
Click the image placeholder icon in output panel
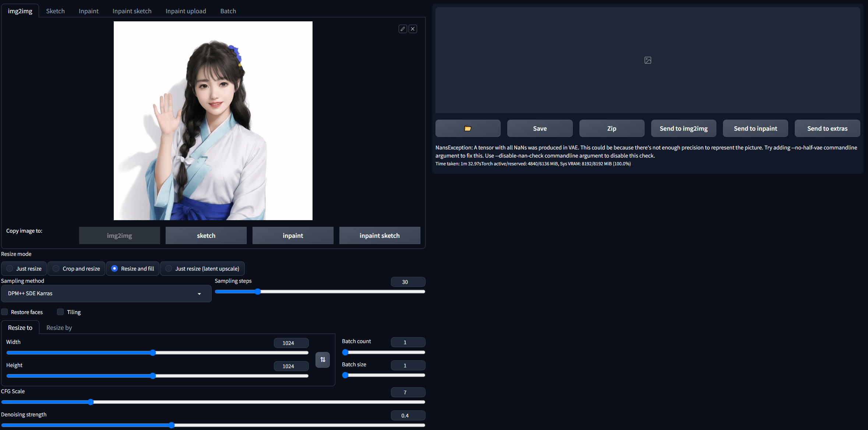click(x=648, y=60)
